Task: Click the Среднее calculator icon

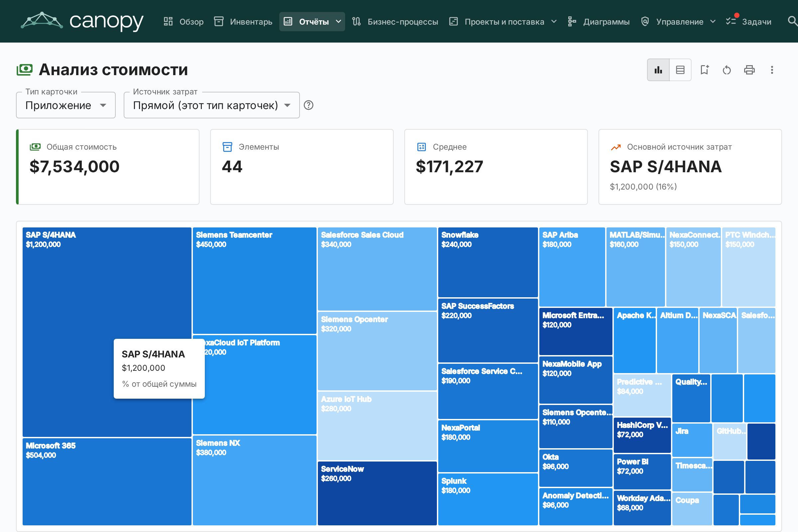Action: click(x=421, y=147)
